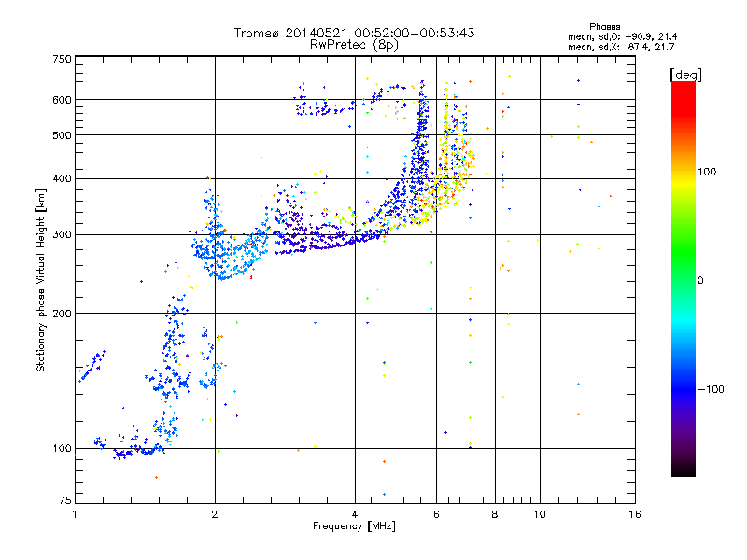Click the plot title 'Tromsø 20140521 00:52:00-00:53:43'
This screenshot has width=747, height=560.
[354, 33]
